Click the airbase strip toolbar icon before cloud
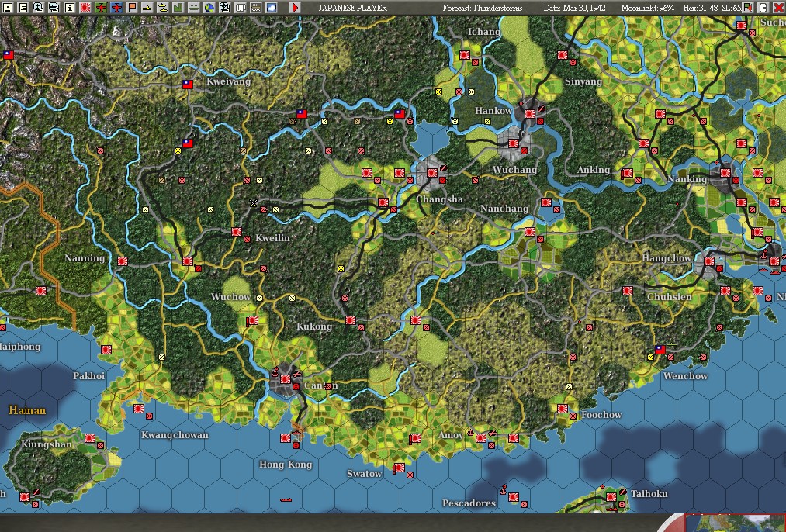The width and height of the screenshot is (786, 532). pos(256,7)
